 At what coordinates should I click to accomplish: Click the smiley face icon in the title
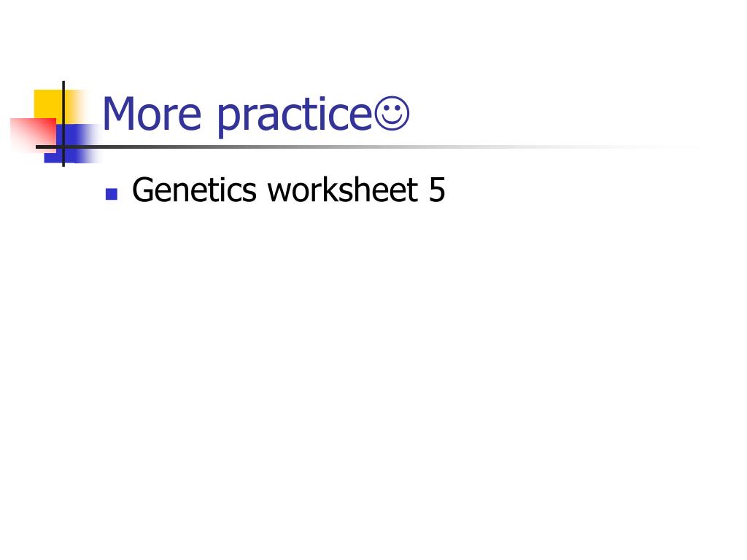(x=392, y=113)
